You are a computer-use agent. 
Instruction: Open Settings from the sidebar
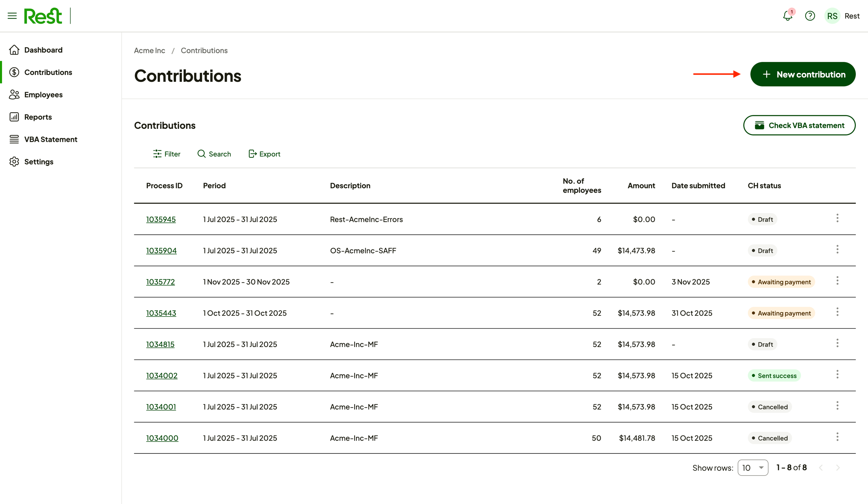point(39,162)
